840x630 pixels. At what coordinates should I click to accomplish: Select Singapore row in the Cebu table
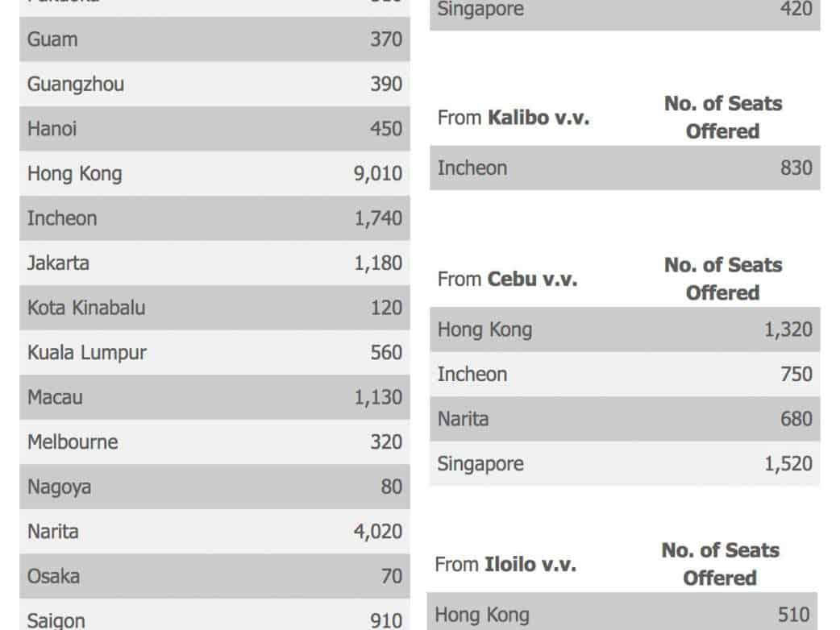pyautogui.click(x=625, y=464)
